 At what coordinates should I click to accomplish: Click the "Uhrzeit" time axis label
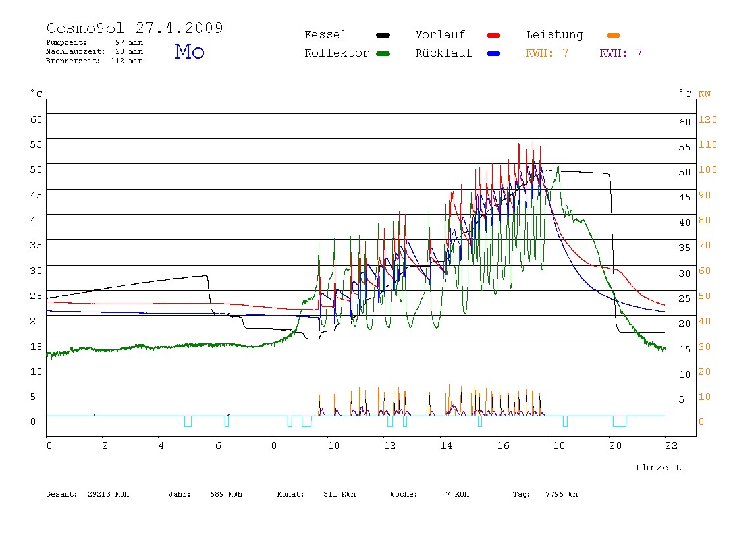tap(659, 467)
